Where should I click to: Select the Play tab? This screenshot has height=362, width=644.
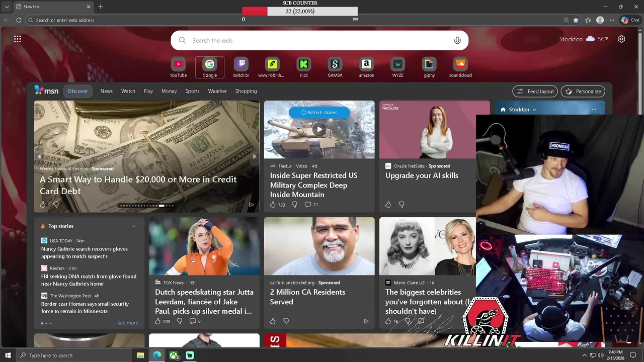coord(148,91)
